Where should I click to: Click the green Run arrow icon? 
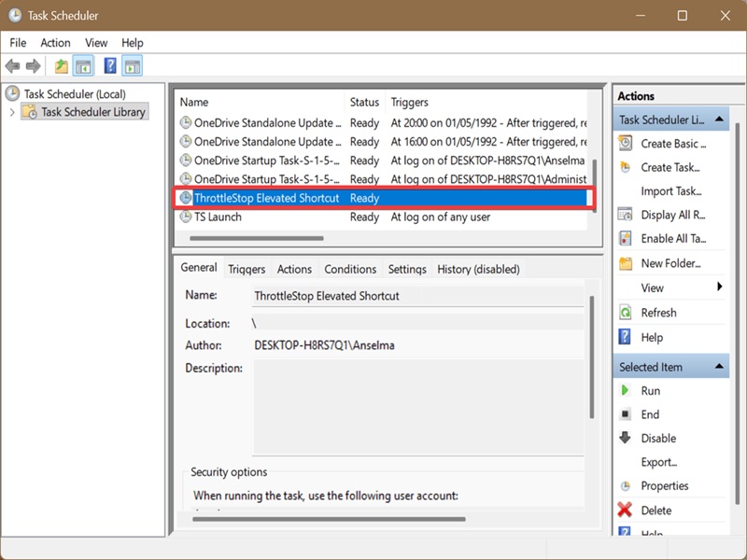click(x=625, y=390)
